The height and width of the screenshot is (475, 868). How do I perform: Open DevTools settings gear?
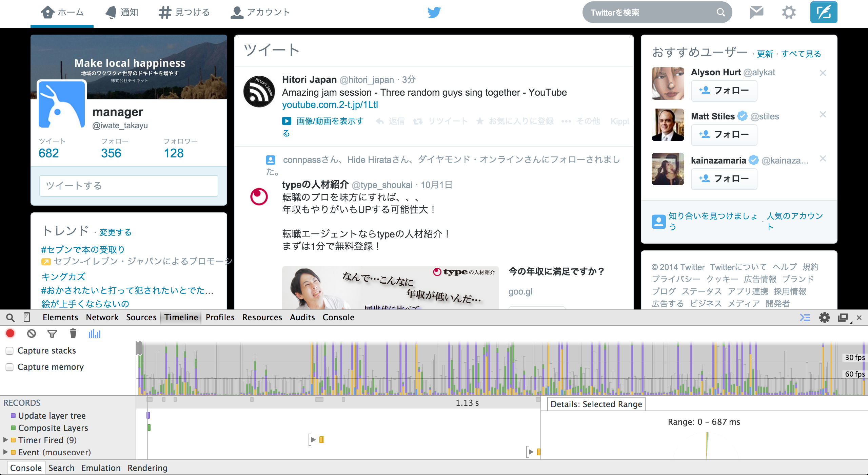click(x=825, y=318)
